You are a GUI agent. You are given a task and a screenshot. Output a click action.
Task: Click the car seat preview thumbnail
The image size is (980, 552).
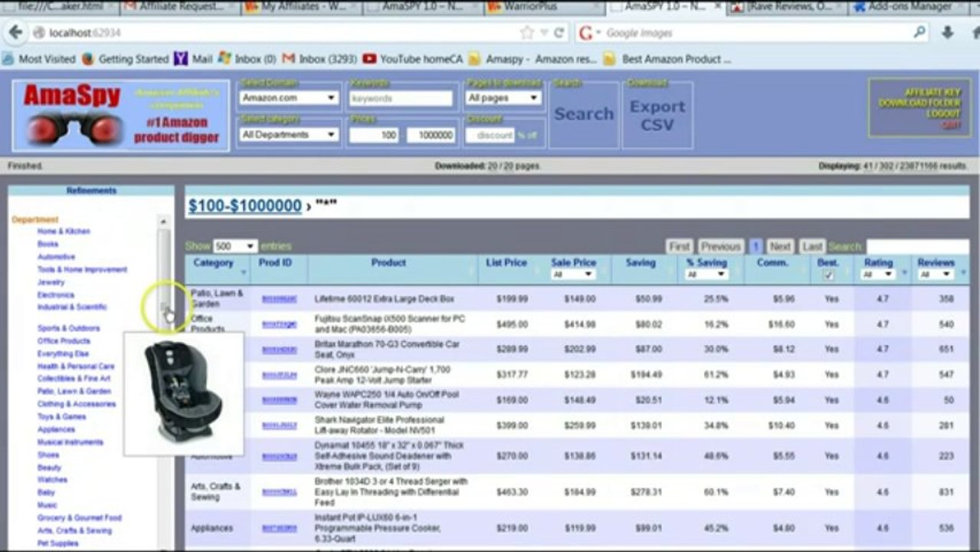tap(183, 393)
